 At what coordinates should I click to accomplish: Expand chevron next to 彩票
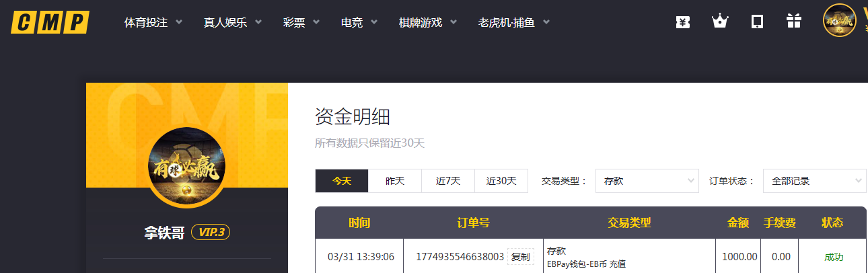pos(316,22)
